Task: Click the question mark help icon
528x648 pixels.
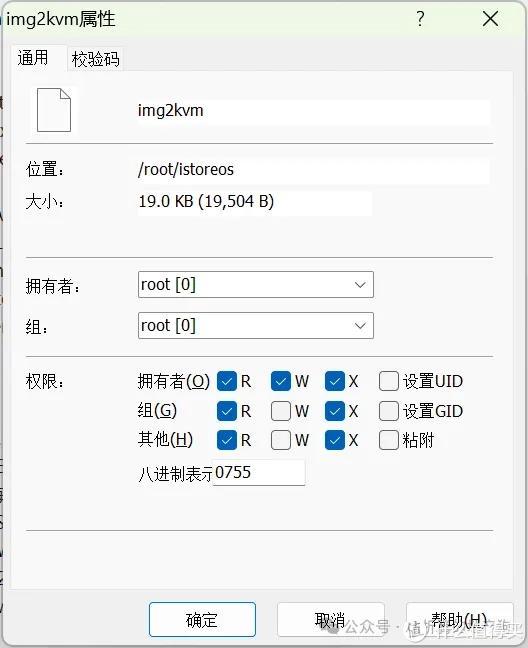Action: (420, 19)
